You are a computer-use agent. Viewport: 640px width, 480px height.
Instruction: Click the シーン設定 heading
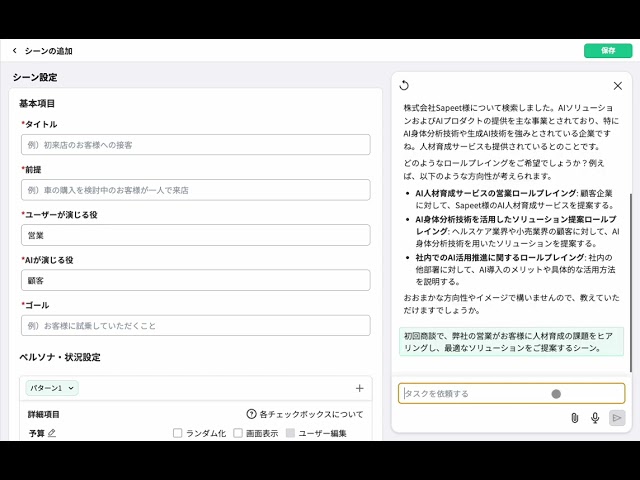[x=35, y=77]
